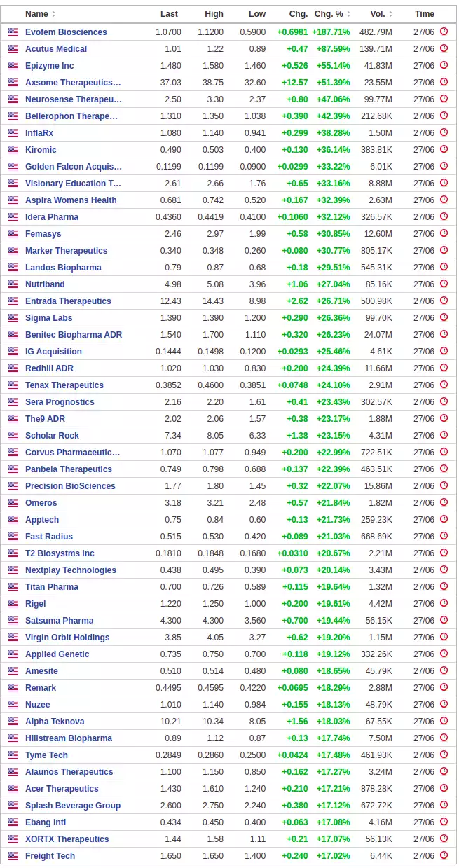
Task: Open Splash Beverage Group link
Action: (x=73, y=806)
